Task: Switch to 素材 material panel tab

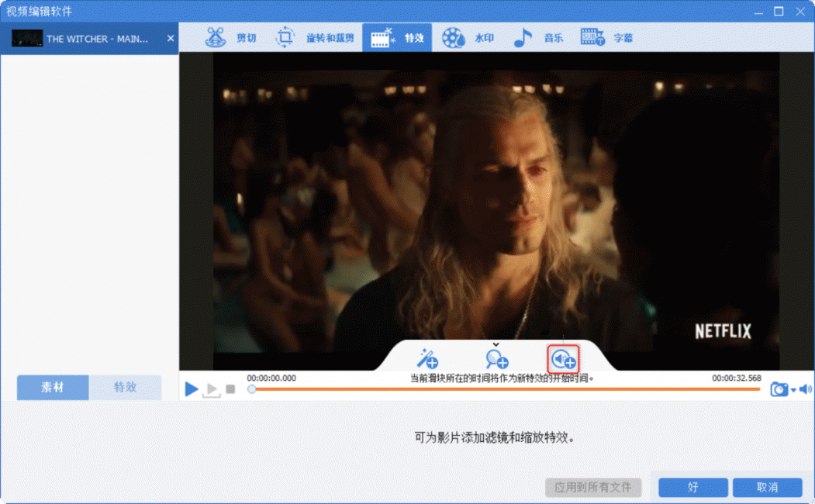Action: tap(53, 387)
